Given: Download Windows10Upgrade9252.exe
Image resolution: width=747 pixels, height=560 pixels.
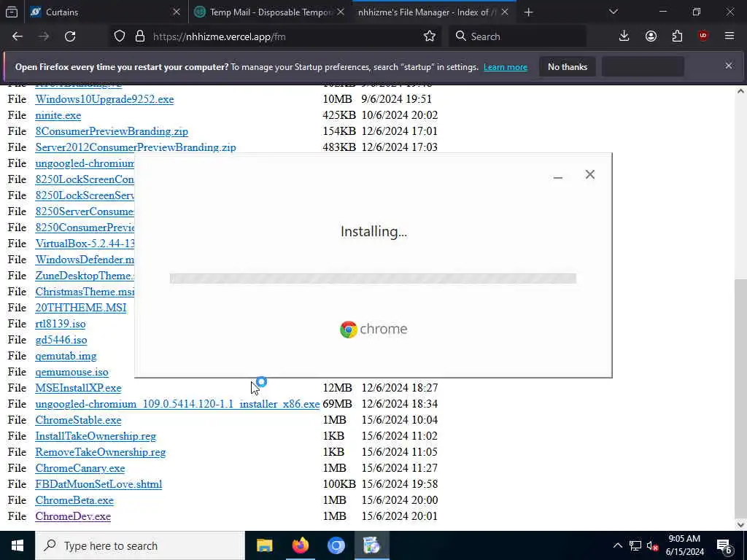Looking at the screenshot, I should coord(104,99).
